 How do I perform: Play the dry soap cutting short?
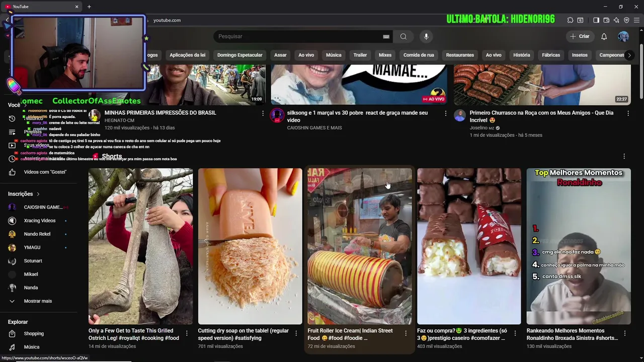coord(250,246)
